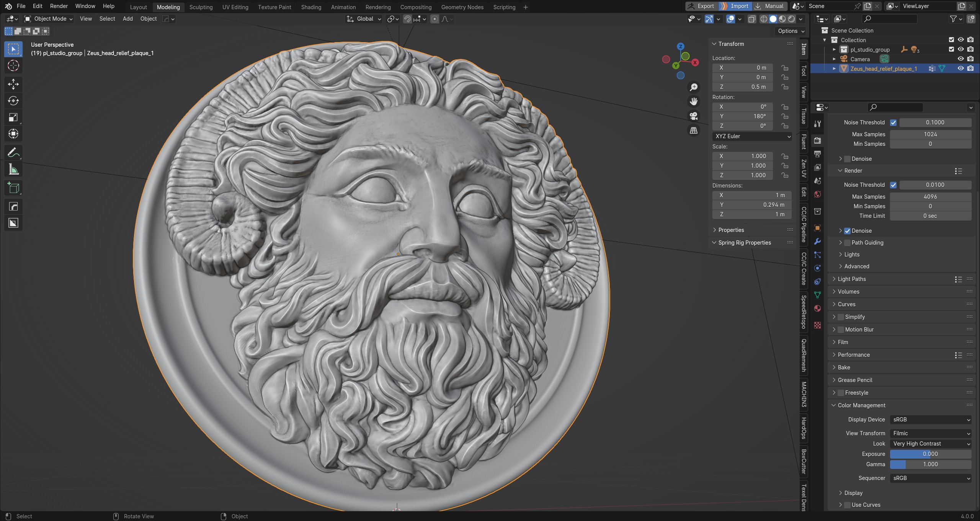Switch to the Sculpting workspace tab
The height and width of the screenshot is (521, 980).
[201, 7]
